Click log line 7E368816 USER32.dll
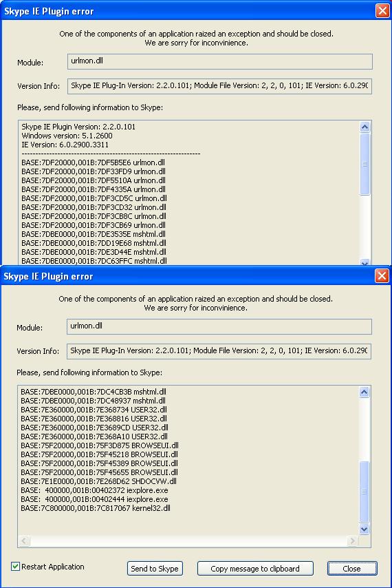The image size is (392, 588). coord(94,419)
